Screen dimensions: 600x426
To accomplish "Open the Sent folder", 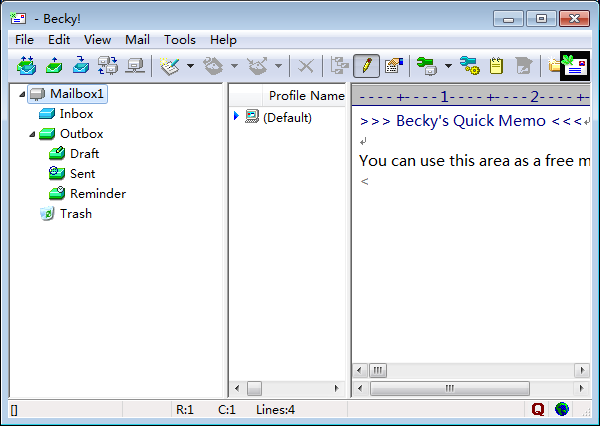I will pos(83,174).
